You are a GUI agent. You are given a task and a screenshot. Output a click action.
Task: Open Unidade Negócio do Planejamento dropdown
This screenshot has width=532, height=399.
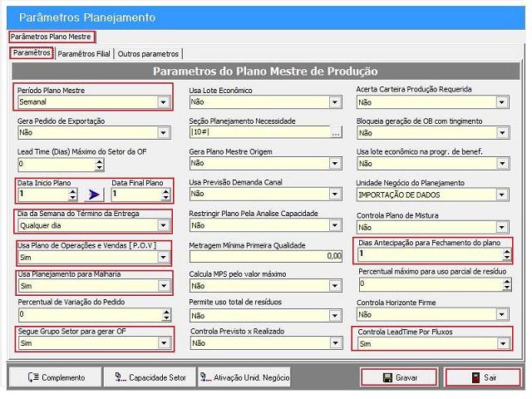click(502, 195)
